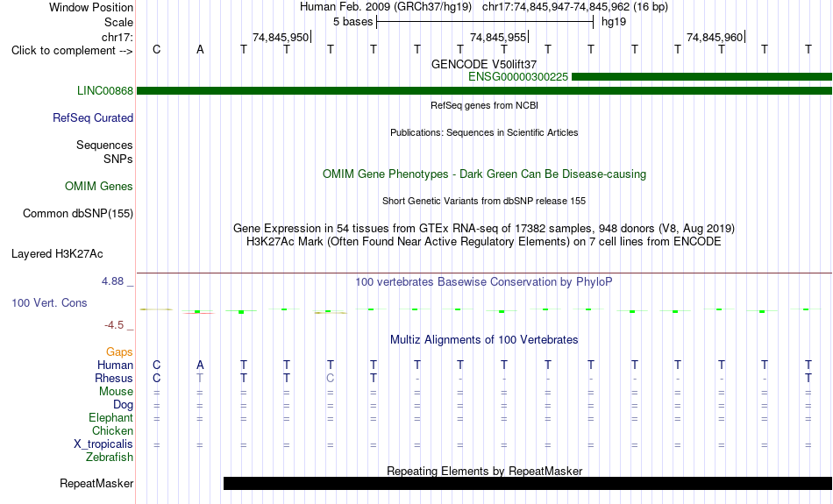833x504 pixels.
Task: Click the X_tropicalis species label
Action: tap(103, 444)
